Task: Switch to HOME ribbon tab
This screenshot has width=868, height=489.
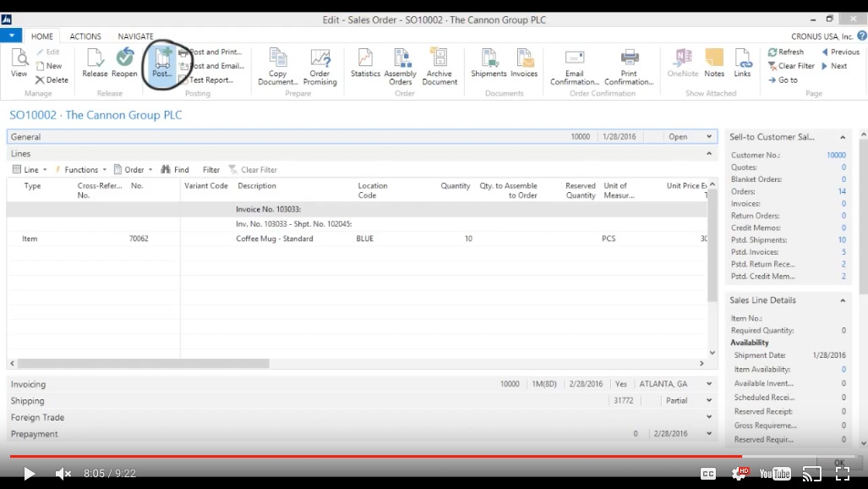Action: [x=42, y=36]
